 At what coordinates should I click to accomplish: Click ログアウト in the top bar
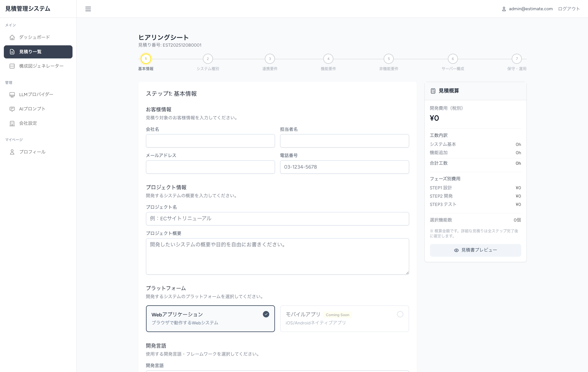coord(569,9)
